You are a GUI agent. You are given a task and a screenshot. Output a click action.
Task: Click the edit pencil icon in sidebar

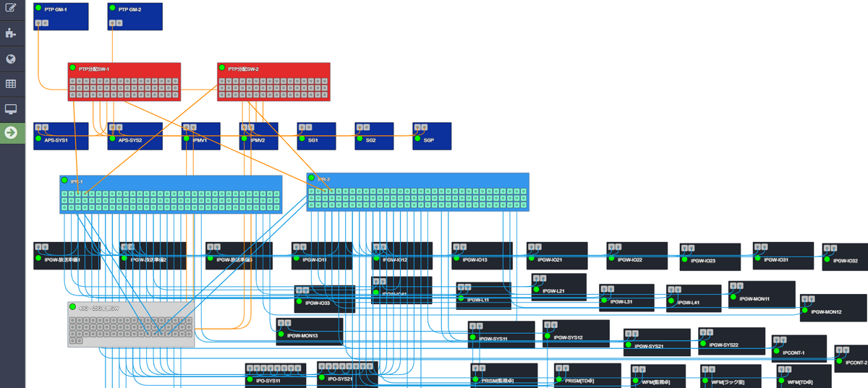tap(11, 9)
